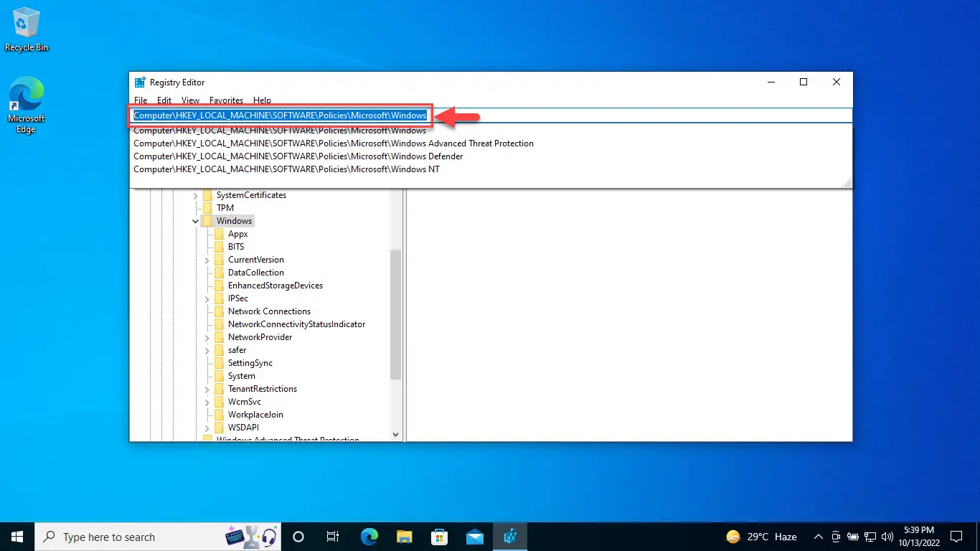Open the Windows Start menu

click(17, 536)
